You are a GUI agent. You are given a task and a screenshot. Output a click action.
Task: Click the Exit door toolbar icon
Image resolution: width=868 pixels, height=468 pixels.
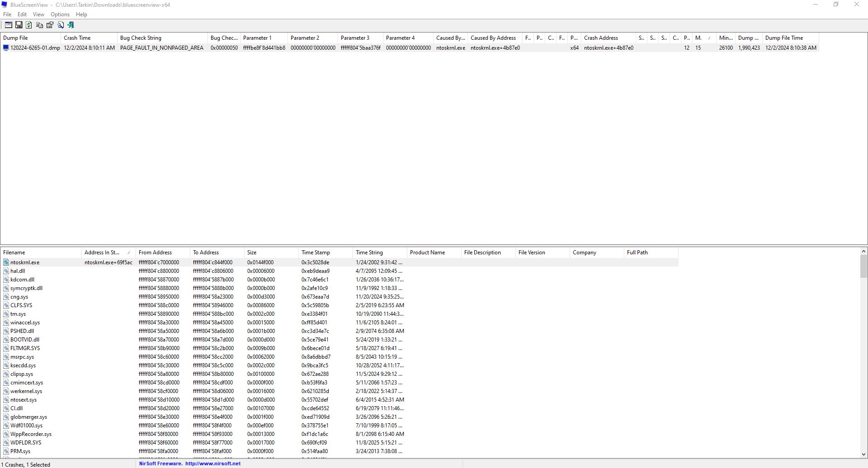(71, 25)
